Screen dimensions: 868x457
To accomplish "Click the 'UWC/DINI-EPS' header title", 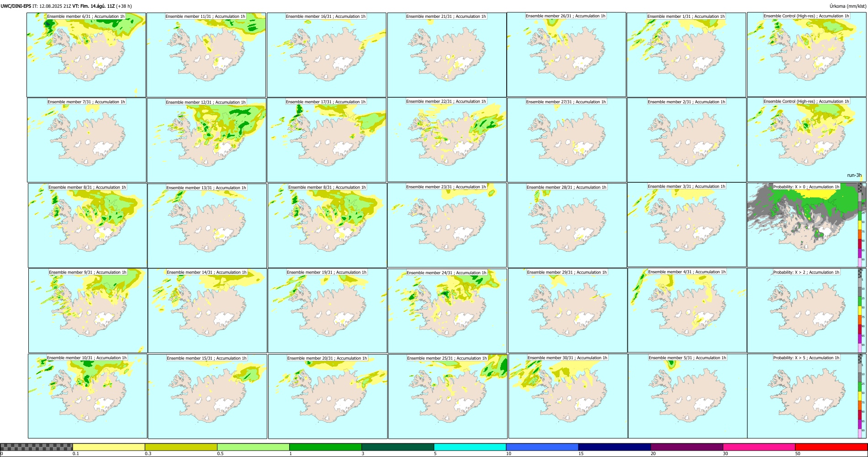I will (16, 6).
